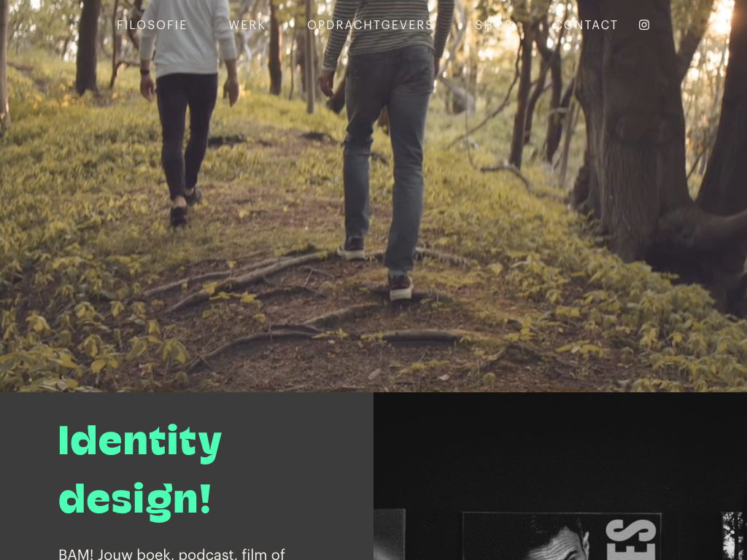
Task: Open the Filosofie menu item
Action: [x=152, y=25]
